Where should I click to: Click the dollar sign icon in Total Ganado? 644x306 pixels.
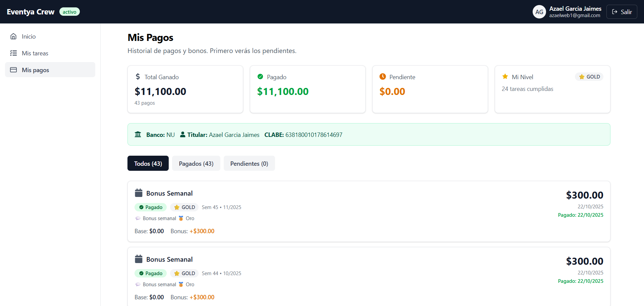pyautogui.click(x=138, y=77)
